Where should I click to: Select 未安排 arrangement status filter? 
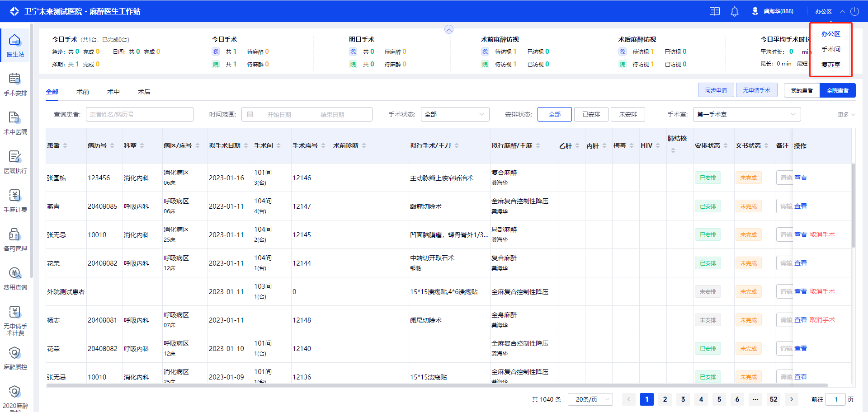click(627, 114)
